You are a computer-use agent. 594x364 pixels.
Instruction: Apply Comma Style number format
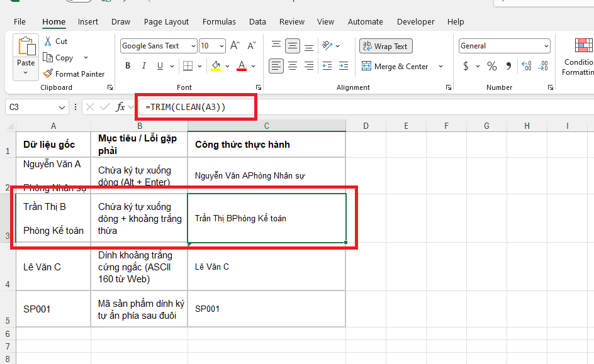click(508, 66)
